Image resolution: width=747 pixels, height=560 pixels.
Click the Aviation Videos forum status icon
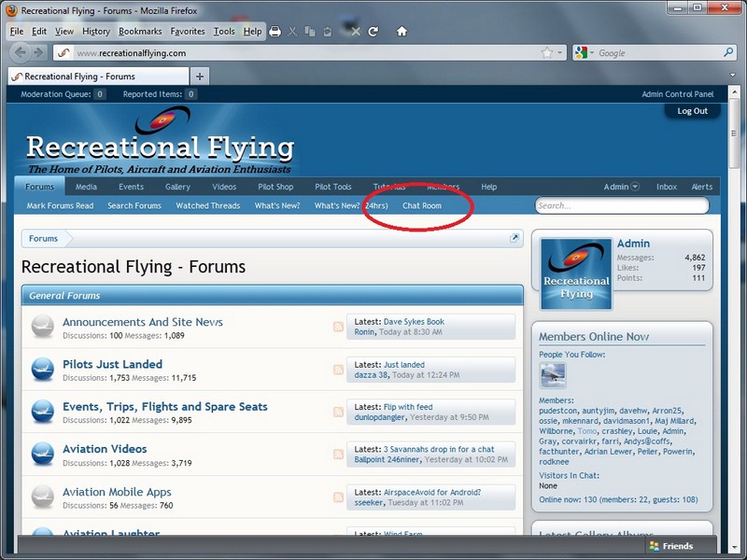[43, 454]
